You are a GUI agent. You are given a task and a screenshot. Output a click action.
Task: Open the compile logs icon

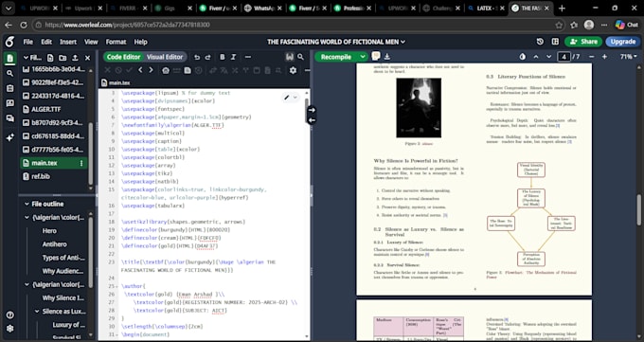(375, 56)
